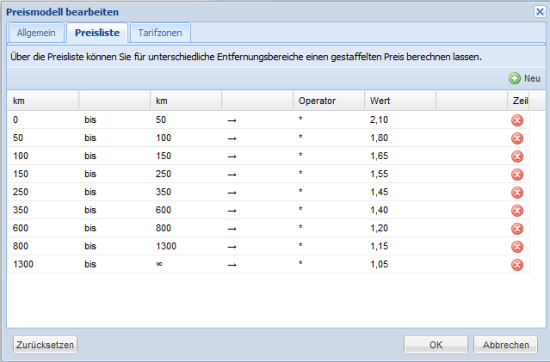The height and width of the screenshot is (362, 550).
Task: Click the arrow cell in the 1,65 row
Action: pyautogui.click(x=257, y=156)
